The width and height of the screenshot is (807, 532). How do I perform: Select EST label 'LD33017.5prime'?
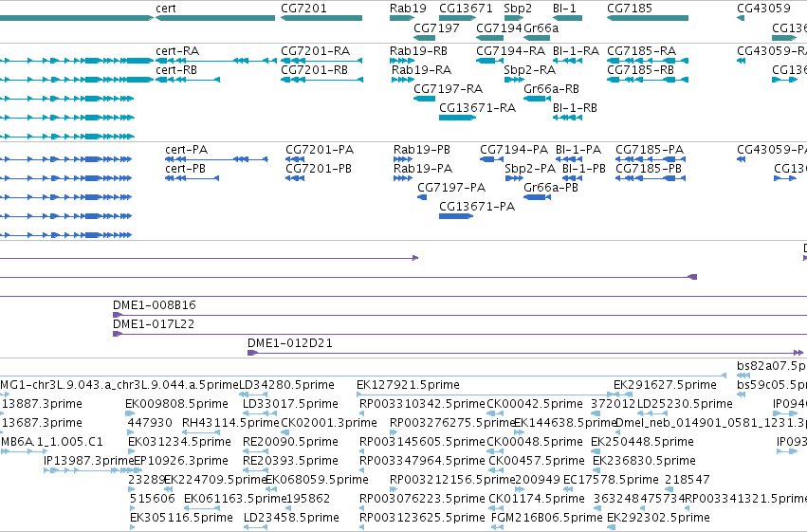point(290,404)
